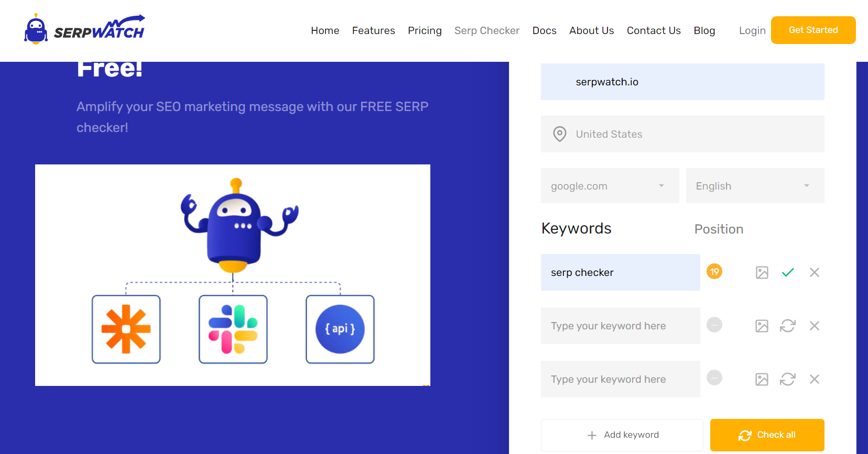The width and height of the screenshot is (868, 454).
Task: Focus the third keyword input field
Action: [x=621, y=379]
